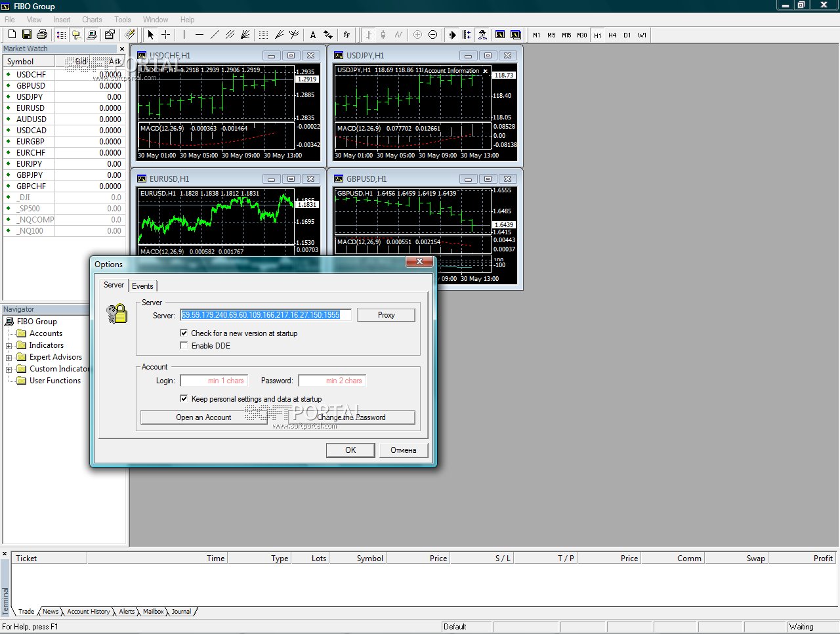Viewport: 840px width, 634px height.
Task: Select the trendline drawing tool
Action: [215, 35]
